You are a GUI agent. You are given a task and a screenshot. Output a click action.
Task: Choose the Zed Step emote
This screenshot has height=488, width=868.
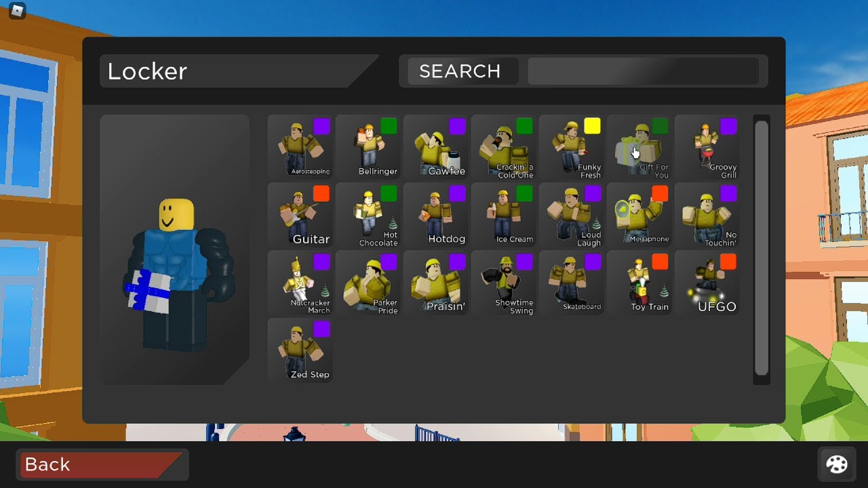click(x=300, y=350)
